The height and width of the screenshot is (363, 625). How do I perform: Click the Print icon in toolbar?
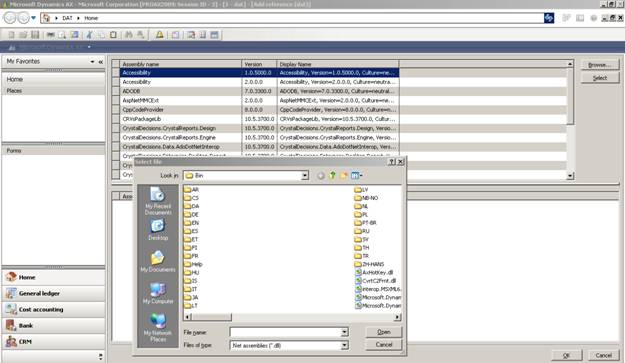coord(51,35)
